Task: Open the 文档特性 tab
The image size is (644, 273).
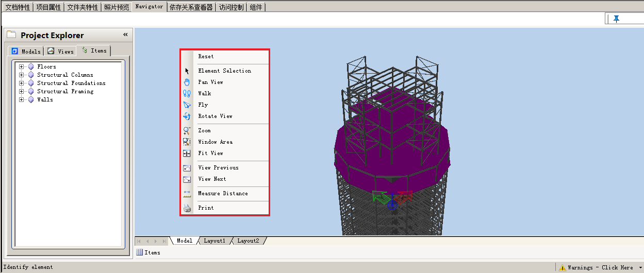Action: point(18,7)
